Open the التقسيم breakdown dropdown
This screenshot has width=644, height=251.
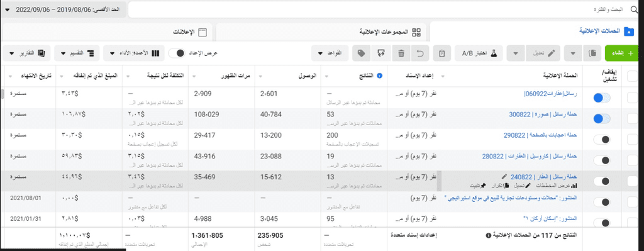77,53
